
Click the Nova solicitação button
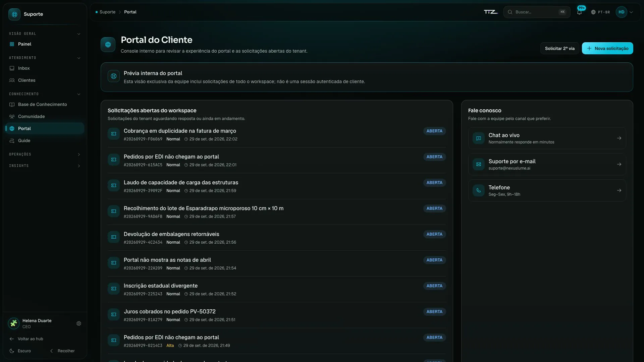pos(607,48)
